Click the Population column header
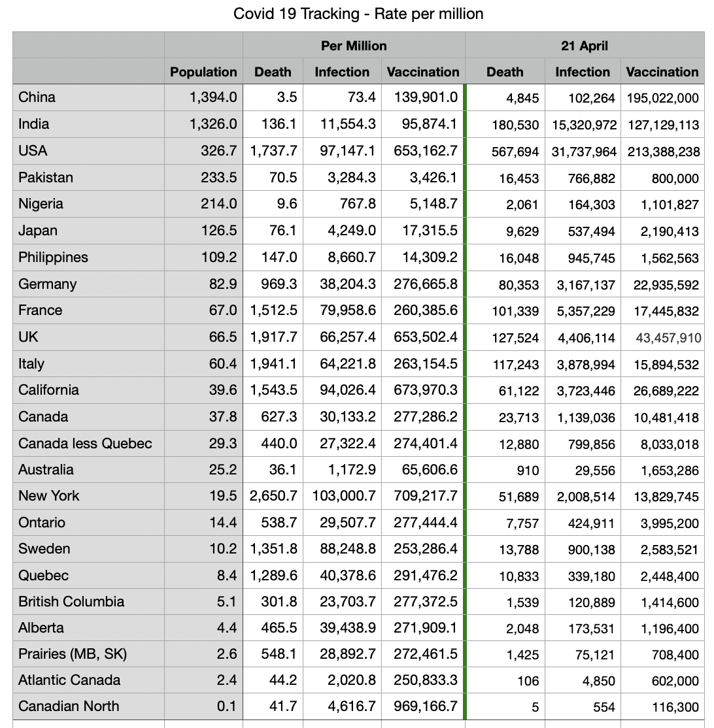The image size is (714, 728). pos(203,72)
